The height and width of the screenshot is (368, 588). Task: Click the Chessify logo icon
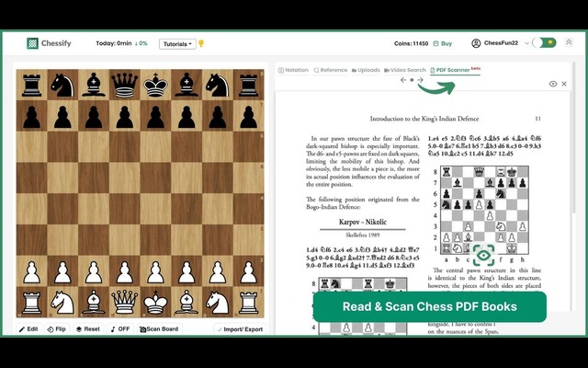click(33, 43)
